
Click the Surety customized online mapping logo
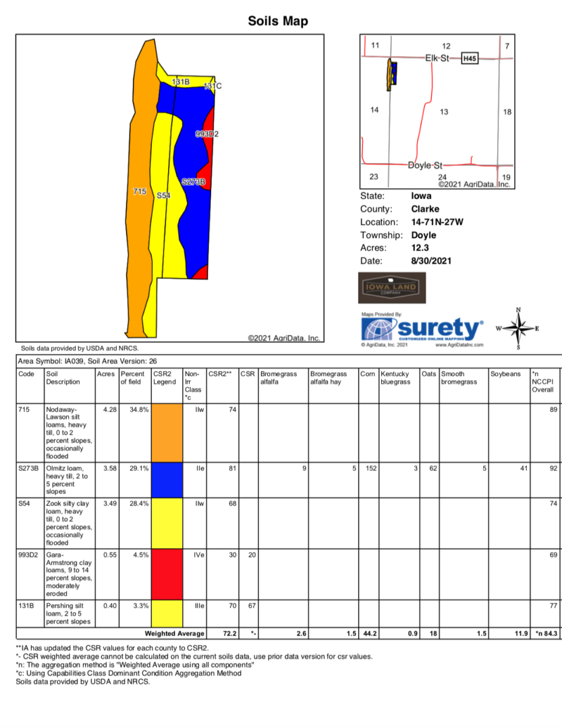[423, 330]
